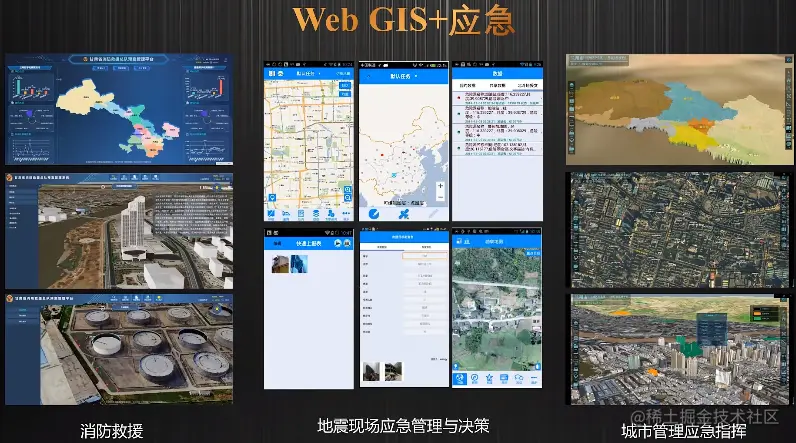
Task: Open the second record in the 数据 list
Action: (497, 115)
